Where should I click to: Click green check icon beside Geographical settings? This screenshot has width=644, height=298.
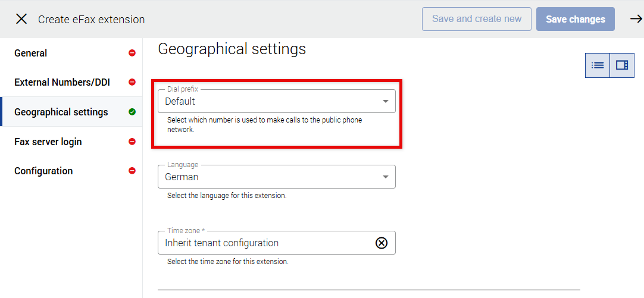click(132, 112)
